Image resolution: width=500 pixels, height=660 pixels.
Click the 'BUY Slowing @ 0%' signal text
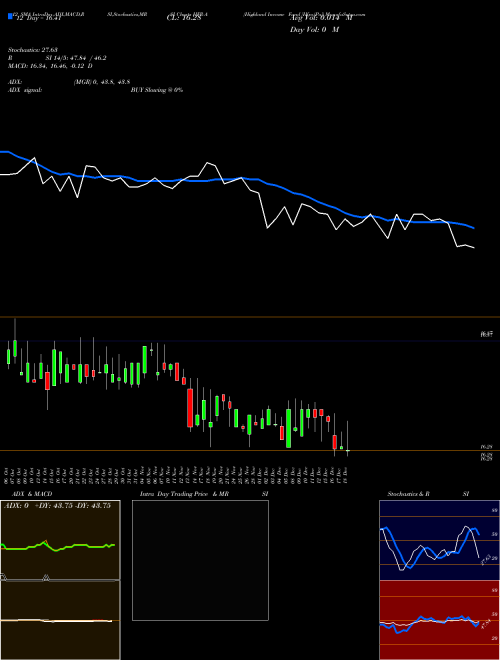(x=157, y=90)
